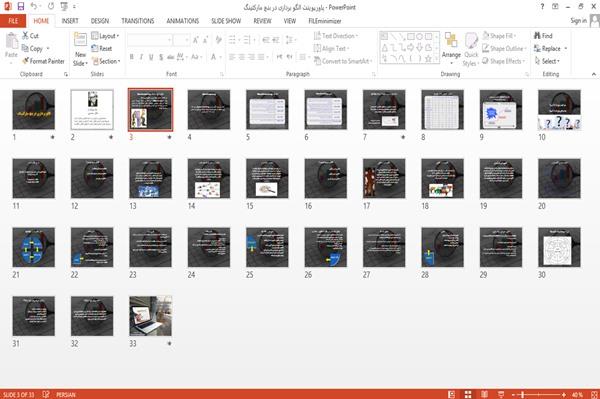Viewport: 600px width, 399px height.
Task: Open the Arrange menu
Action: [451, 49]
